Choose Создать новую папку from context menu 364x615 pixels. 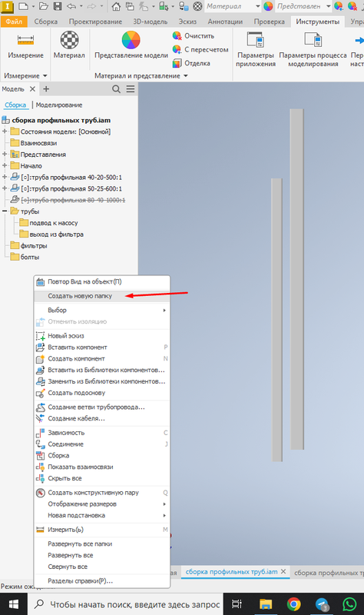pos(102,296)
